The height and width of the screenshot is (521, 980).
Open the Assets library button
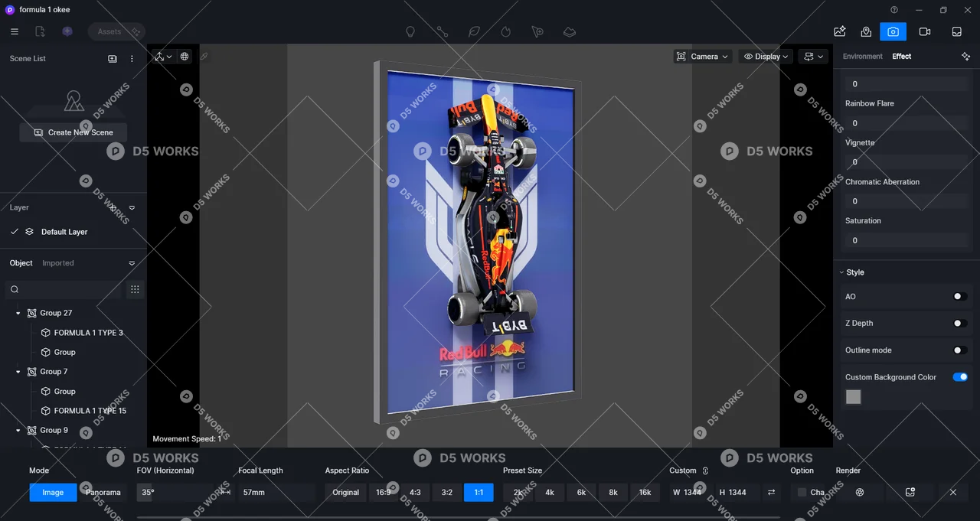(x=116, y=31)
